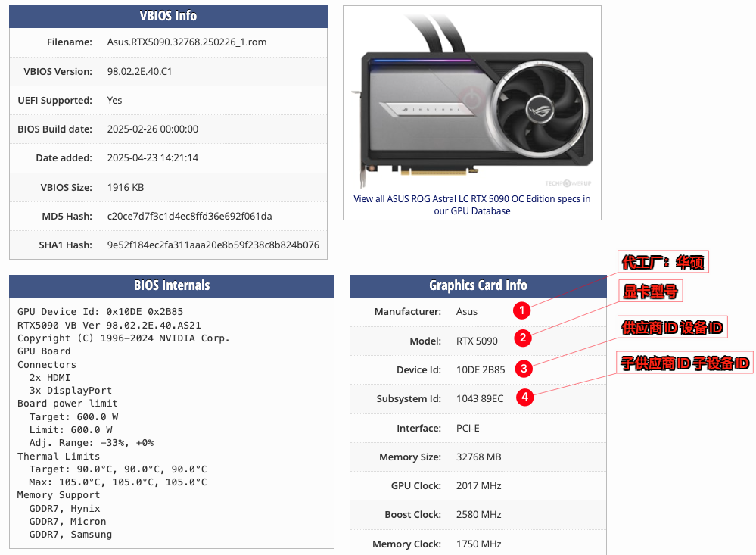Click the MD5 hash value
The image size is (756, 555).
pyautogui.click(x=189, y=216)
